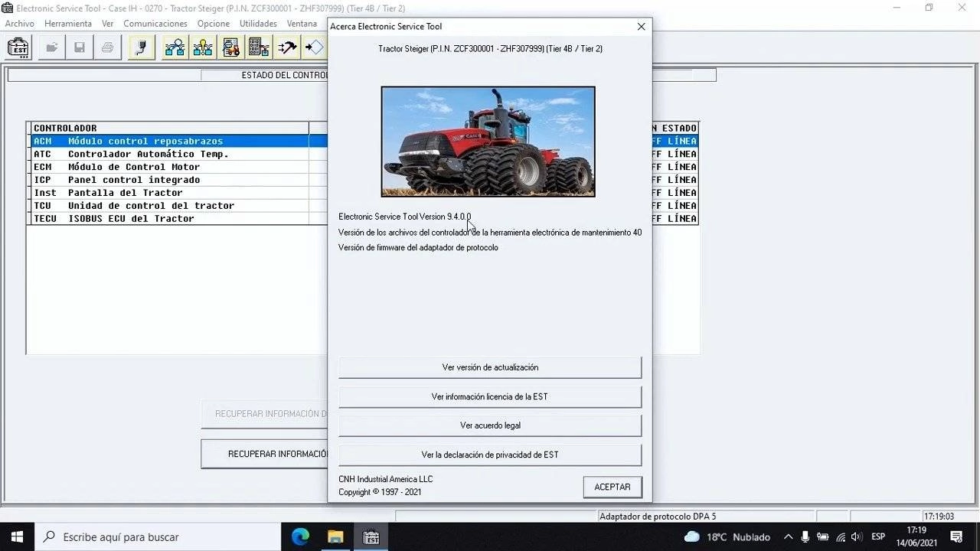980x551 pixels.
Task: Click the volume speaker tray icon
Action: (857, 536)
